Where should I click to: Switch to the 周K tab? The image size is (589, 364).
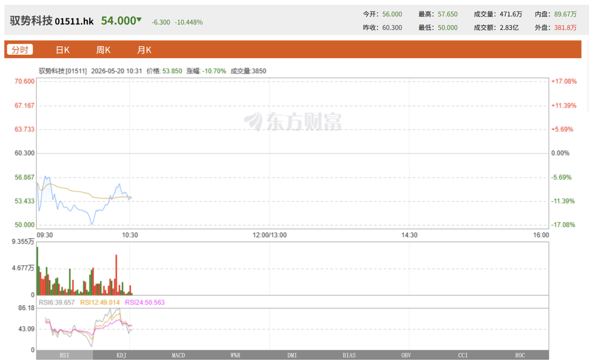click(x=103, y=50)
